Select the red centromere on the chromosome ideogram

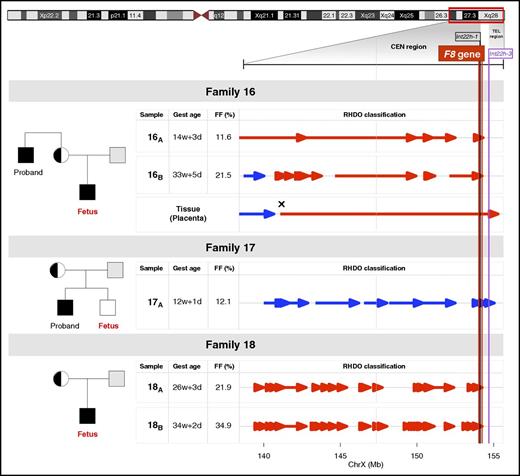(201, 15)
